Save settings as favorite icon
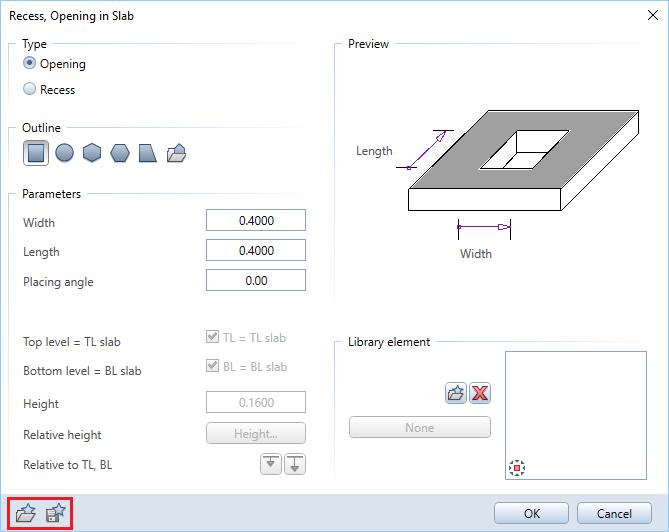 56,513
